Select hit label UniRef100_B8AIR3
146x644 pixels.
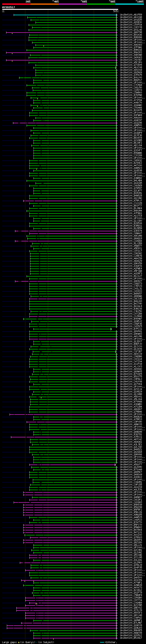[131, 53]
